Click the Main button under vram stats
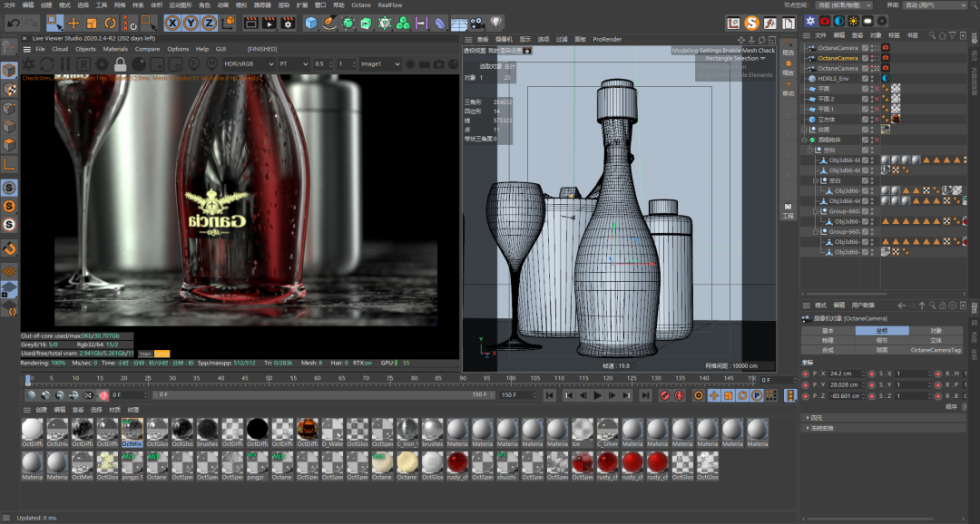The width and height of the screenshot is (980, 524). (x=145, y=354)
